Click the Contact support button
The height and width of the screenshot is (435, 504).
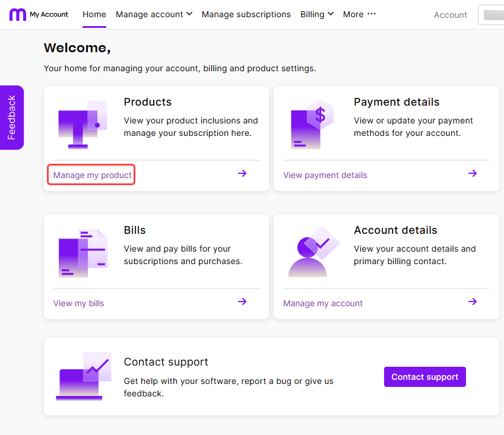[424, 376]
